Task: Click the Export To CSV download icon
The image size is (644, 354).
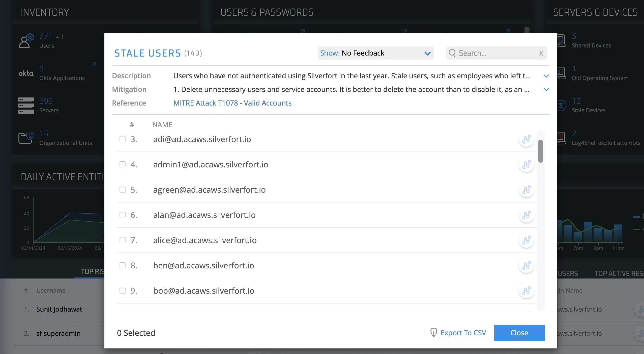Action: point(433,333)
